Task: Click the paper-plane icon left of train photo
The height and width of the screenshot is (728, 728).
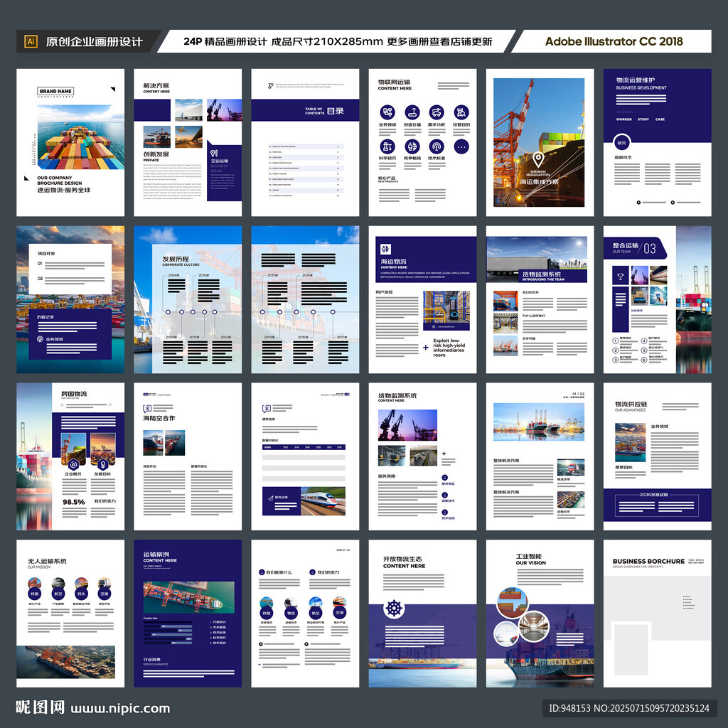Action: pyautogui.click(x=271, y=498)
